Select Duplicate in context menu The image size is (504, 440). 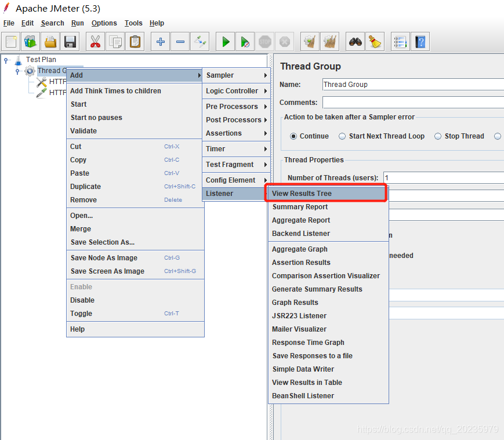[135, 187]
